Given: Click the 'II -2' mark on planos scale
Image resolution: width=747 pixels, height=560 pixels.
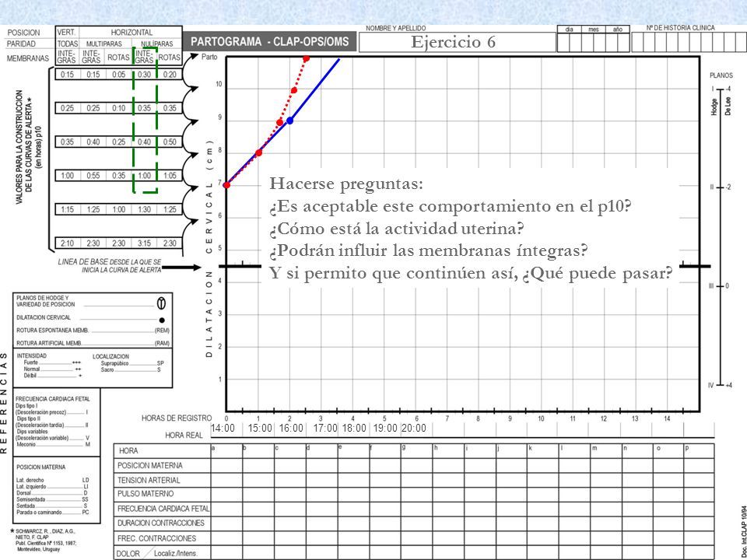Looking at the screenshot, I should point(722,187).
